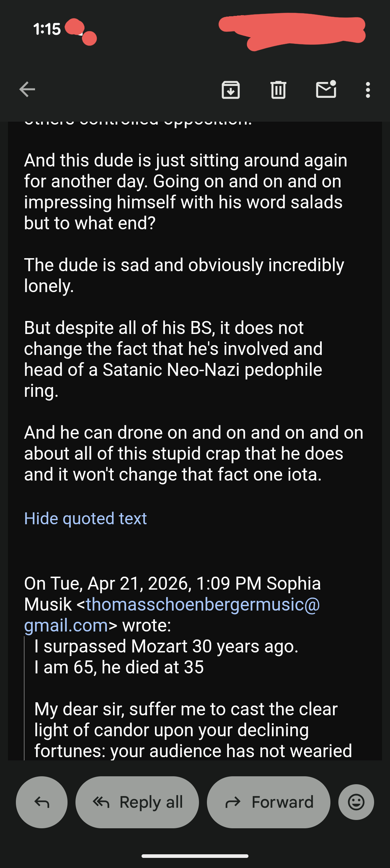This screenshot has width=390, height=868.
Task: Tap the paragraph starting "But despite all"
Action: pos(173,359)
